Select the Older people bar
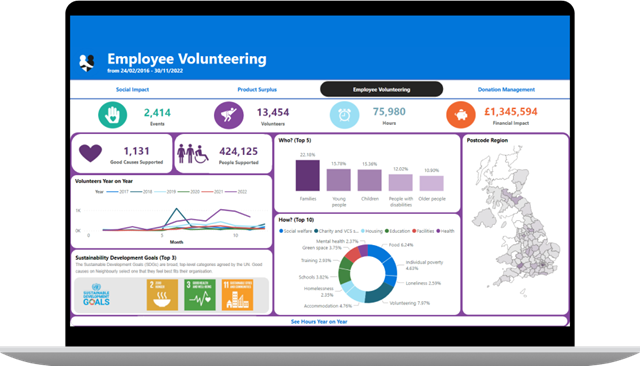The width and height of the screenshot is (640, 366). 431,184
